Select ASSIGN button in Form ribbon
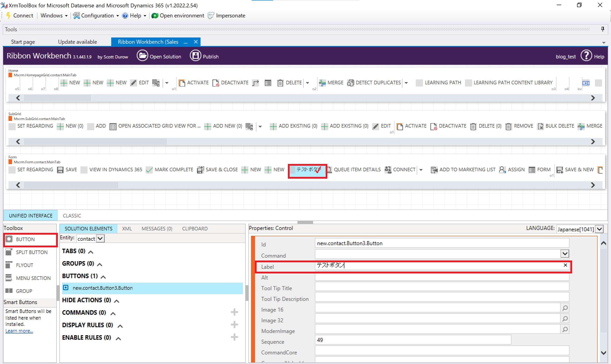 coord(512,170)
